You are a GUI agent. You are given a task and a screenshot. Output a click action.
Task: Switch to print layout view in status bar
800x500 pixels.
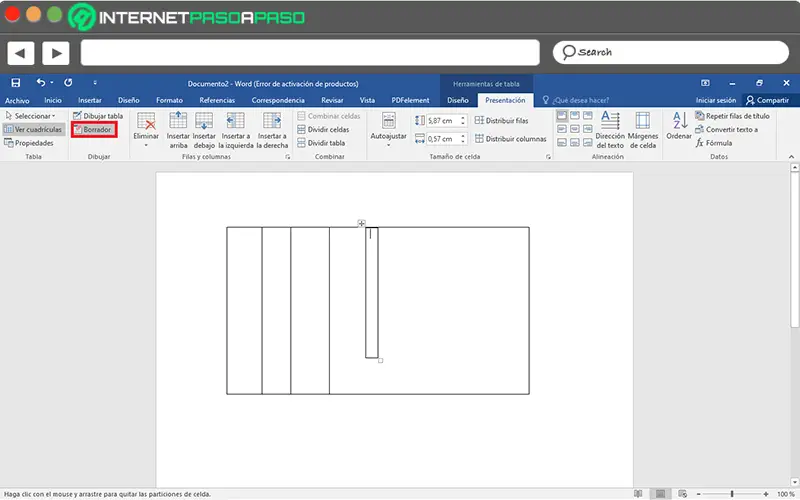tap(660, 493)
